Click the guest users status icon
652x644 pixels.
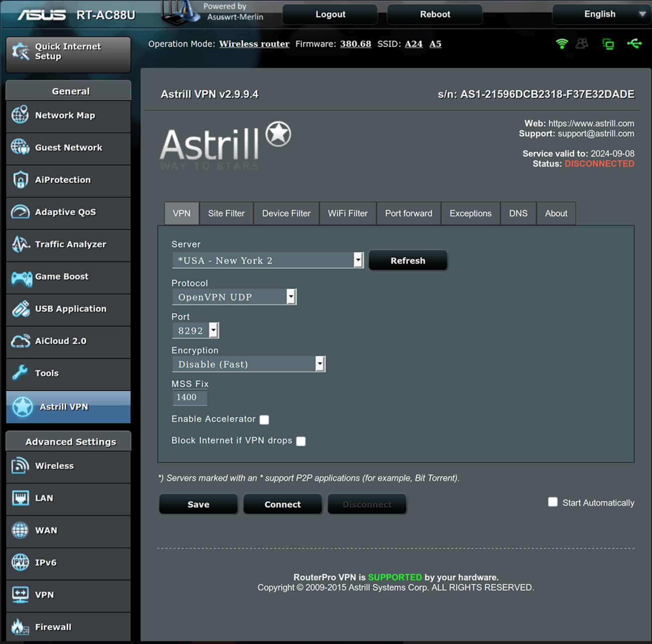582,44
